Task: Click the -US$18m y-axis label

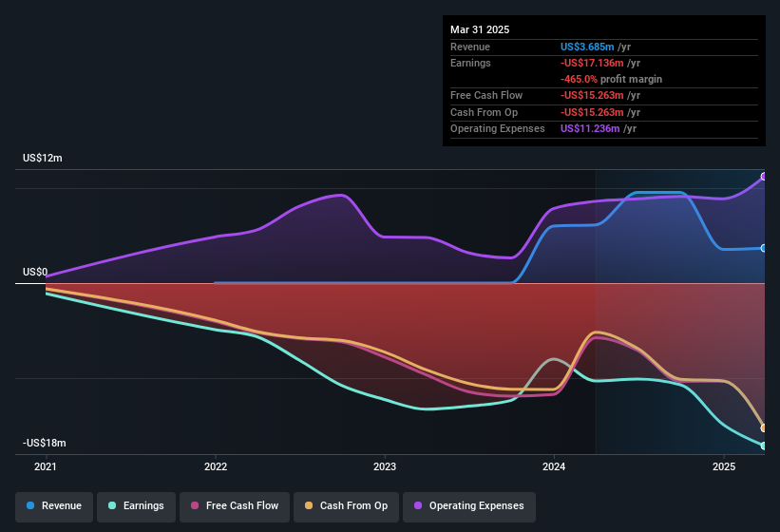Action: (x=44, y=443)
